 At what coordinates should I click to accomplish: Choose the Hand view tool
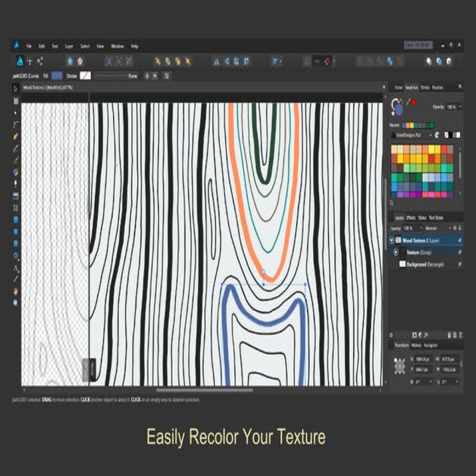[x=15, y=291]
